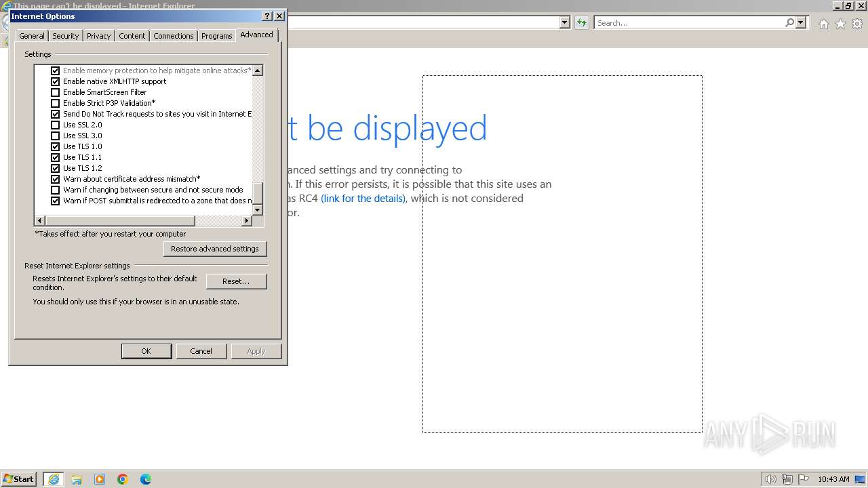Open Microsoft Edge from the taskbar
Screen dimensions: 868x488
pyautogui.click(x=146, y=479)
